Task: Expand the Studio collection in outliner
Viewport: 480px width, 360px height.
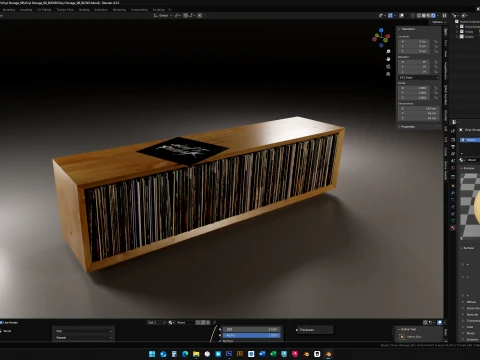Action: pos(457,36)
